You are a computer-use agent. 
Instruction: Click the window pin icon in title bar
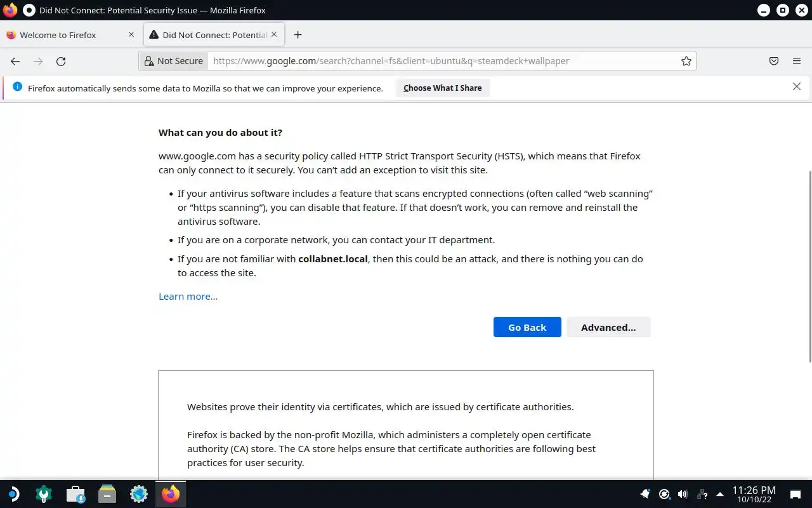click(29, 10)
